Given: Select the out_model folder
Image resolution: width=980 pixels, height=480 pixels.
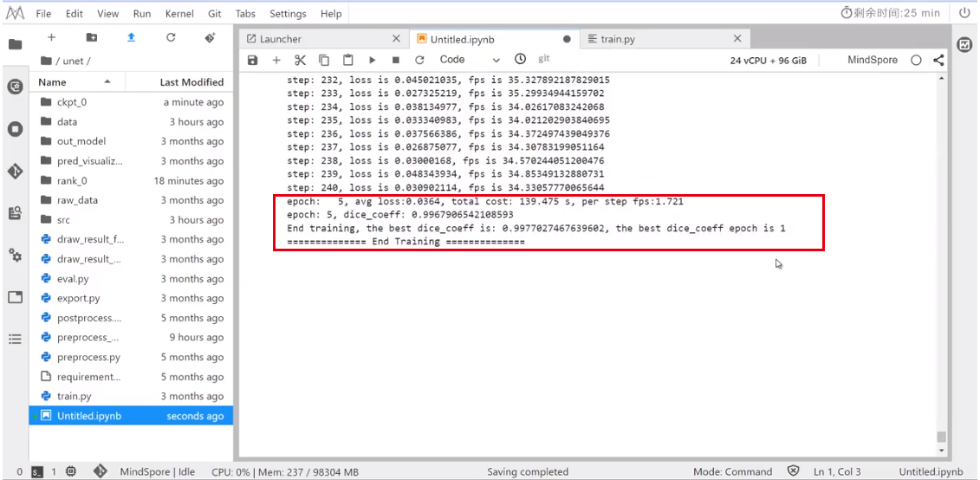Looking at the screenshot, I should (x=131, y=141).
